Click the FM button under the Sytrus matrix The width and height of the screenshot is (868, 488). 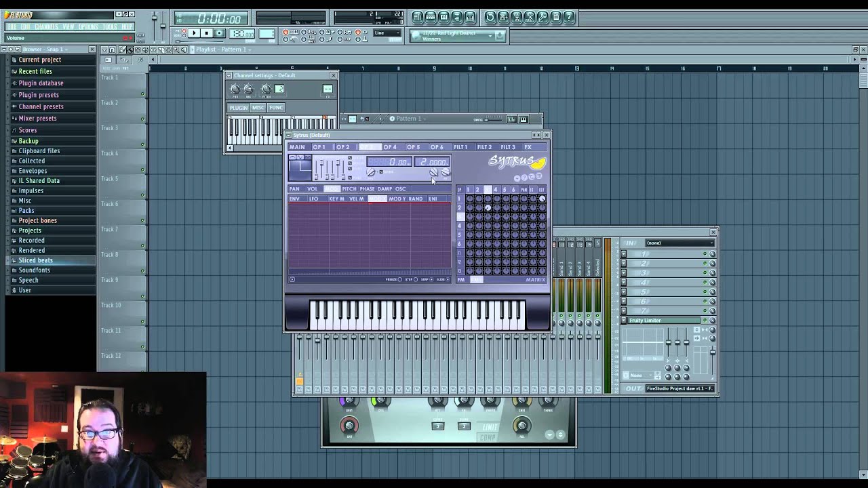(461, 280)
